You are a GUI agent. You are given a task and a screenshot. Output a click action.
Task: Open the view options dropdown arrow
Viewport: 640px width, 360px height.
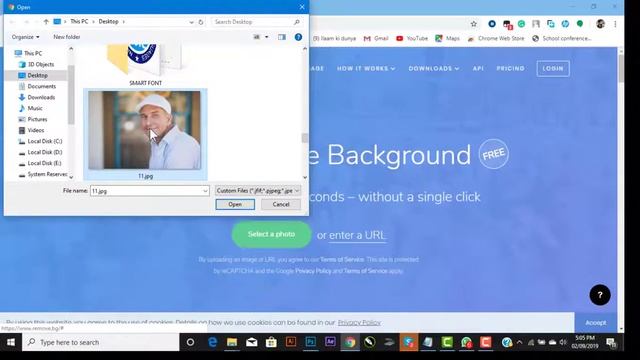267,37
